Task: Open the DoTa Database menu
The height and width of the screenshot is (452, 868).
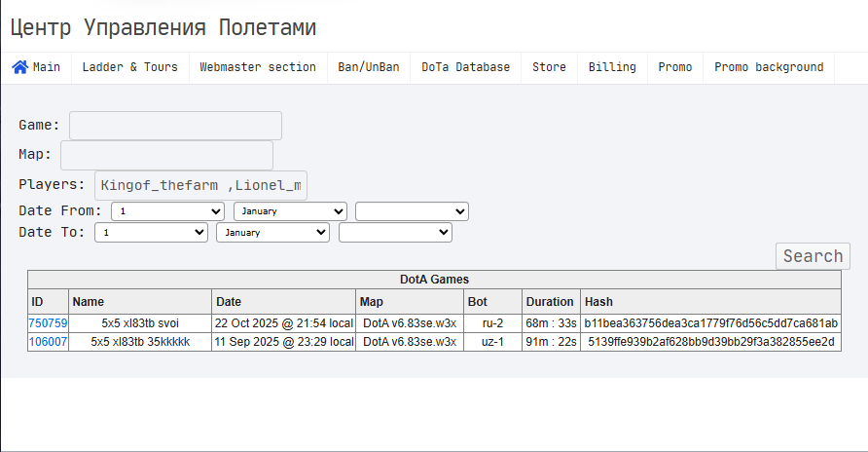Action: 465,67
